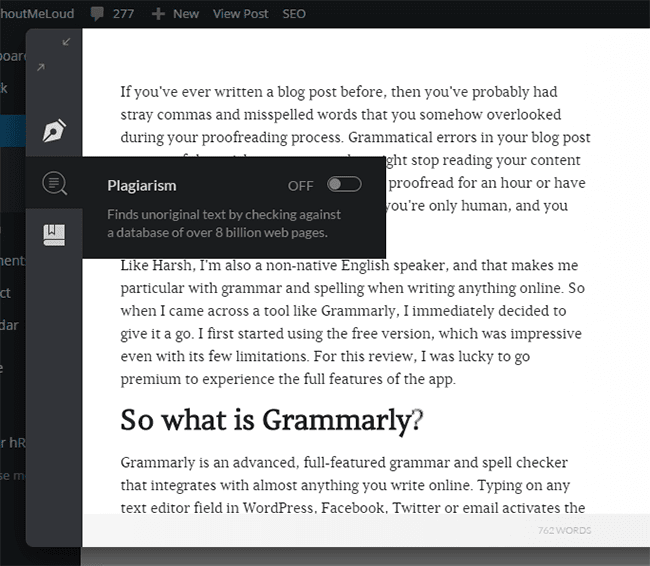The width and height of the screenshot is (650, 566).
Task: Click the comments speech bubble icon
Action: [96, 14]
